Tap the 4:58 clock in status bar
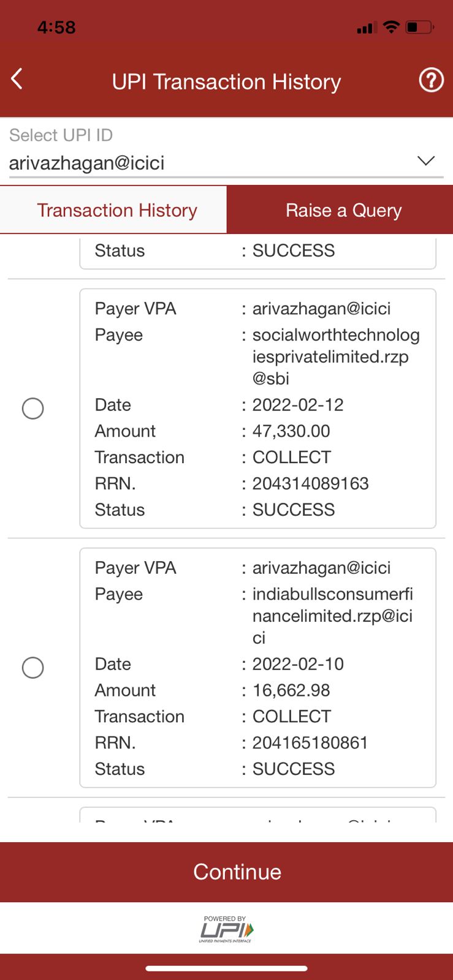The width and height of the screenshot is (453, 980). pos(56,28)
